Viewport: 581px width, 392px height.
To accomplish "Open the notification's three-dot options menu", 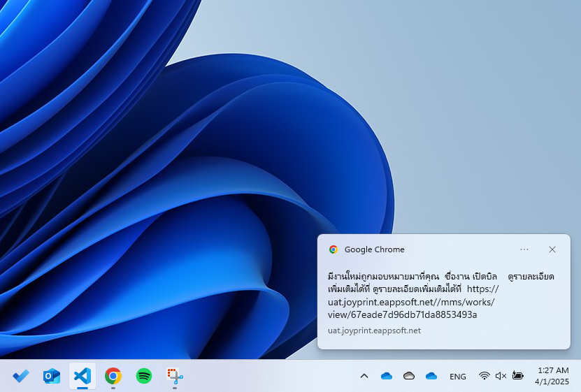I will 524,249.
